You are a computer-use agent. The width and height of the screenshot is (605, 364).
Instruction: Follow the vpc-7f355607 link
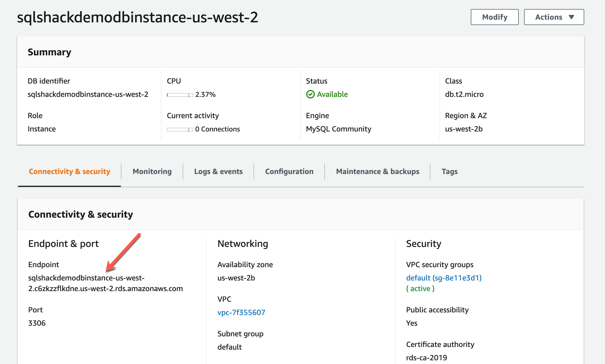(x=241, y=312)
